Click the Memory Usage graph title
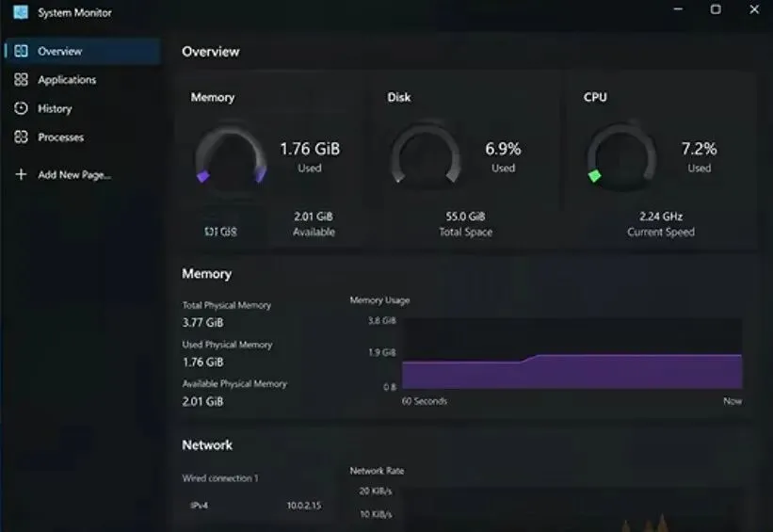Screen dimensions: 773x532 [379, 300]
